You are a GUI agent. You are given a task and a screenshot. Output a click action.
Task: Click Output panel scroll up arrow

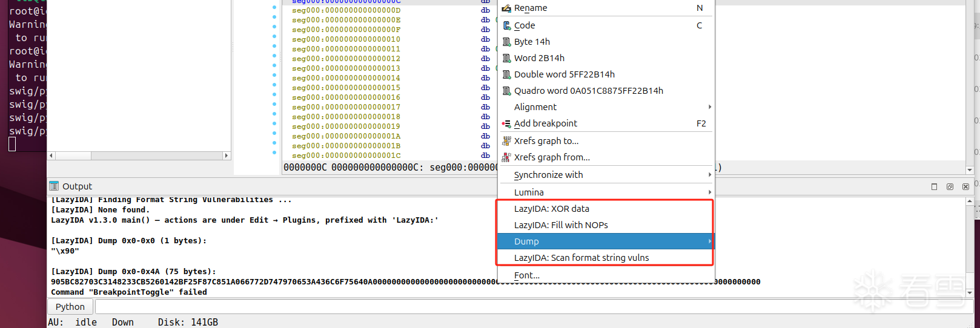(x=970, y=202)
